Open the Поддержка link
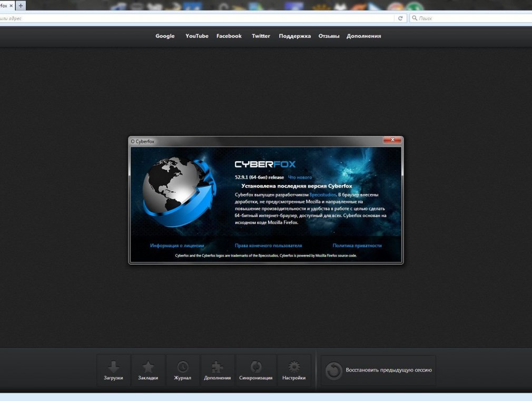532x401 pixels. pyautogui.click(x=295, y=36)
